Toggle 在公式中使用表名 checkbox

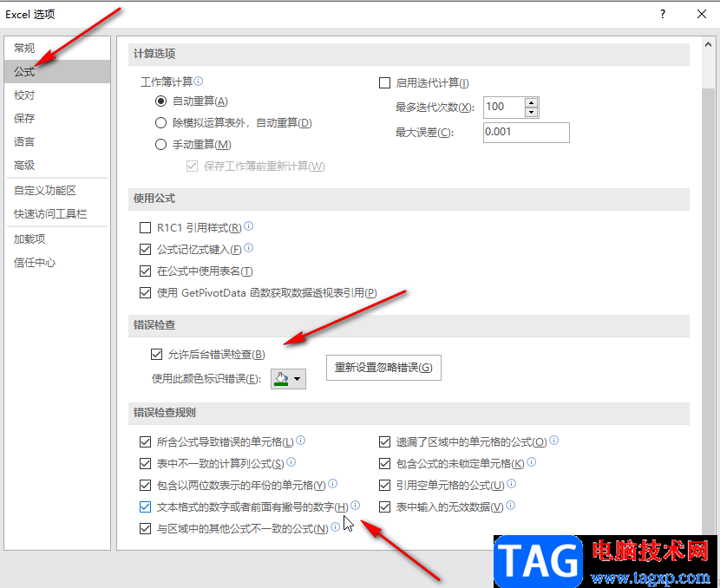pyautogui.click(x=145, y=271)
